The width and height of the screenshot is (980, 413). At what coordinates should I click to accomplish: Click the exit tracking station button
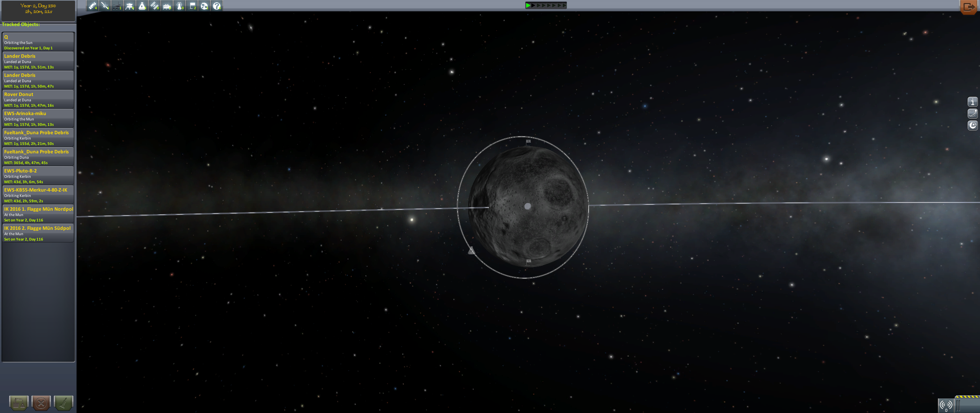point(969,7)
